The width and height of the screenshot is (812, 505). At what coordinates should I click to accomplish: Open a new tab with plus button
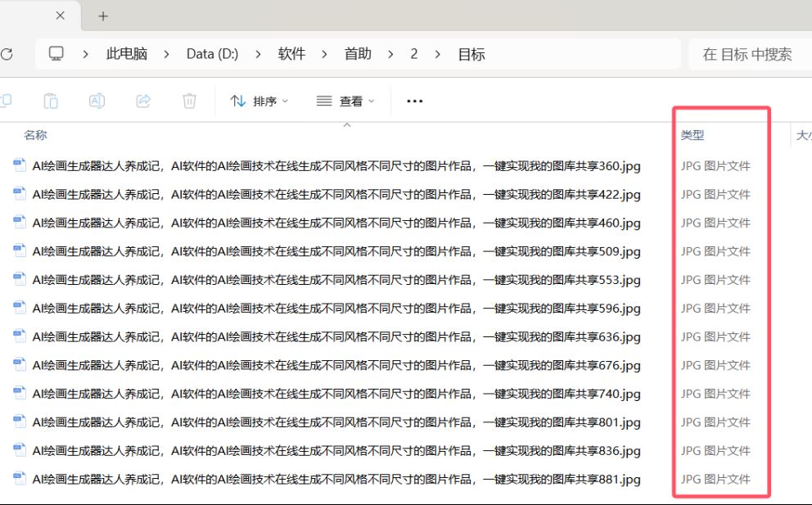coord(103,16)
